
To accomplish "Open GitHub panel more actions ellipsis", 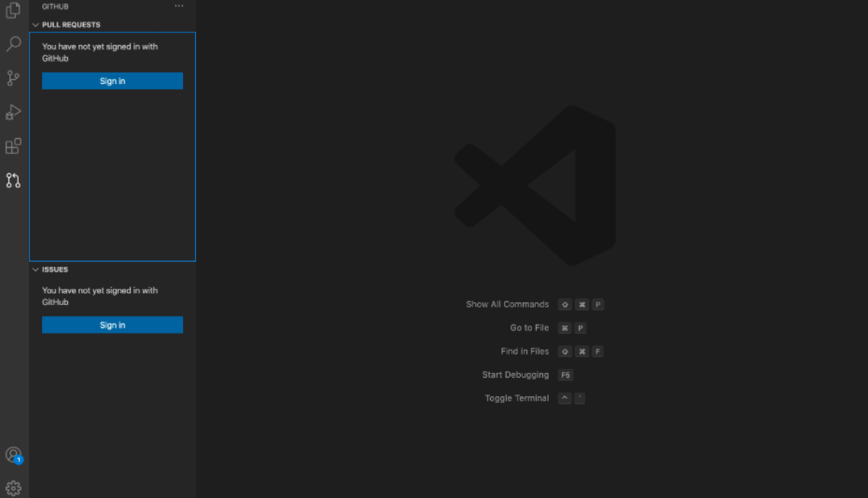I will point(179,7).
